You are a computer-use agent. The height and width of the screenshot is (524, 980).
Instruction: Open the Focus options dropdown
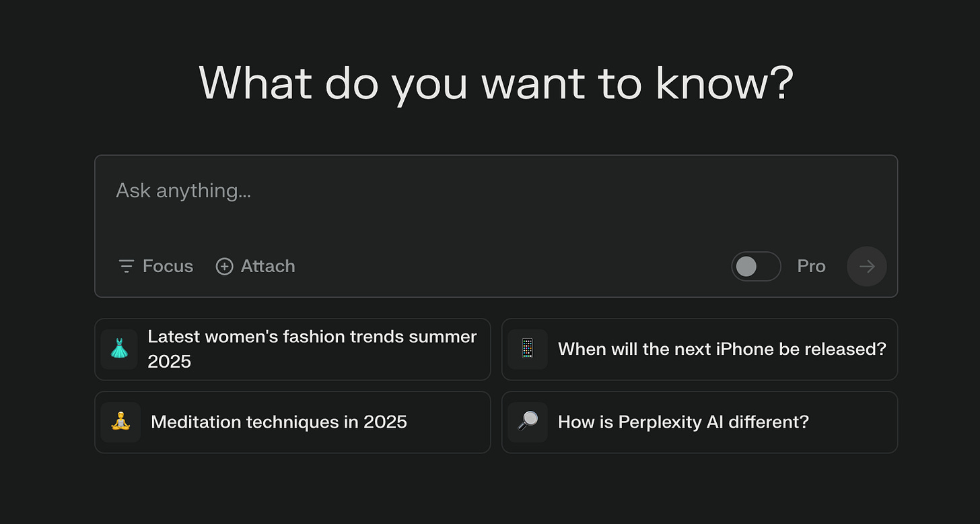coord(155,266)
